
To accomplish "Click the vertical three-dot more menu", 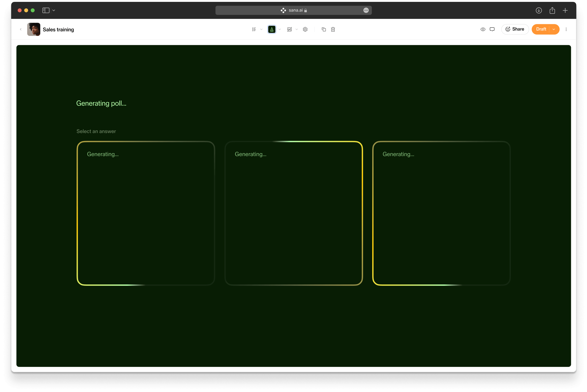I will 566,29.
